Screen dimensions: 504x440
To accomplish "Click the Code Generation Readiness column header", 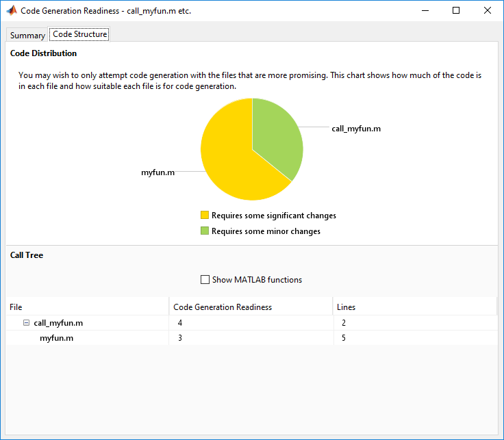I will tap(251, 307).
